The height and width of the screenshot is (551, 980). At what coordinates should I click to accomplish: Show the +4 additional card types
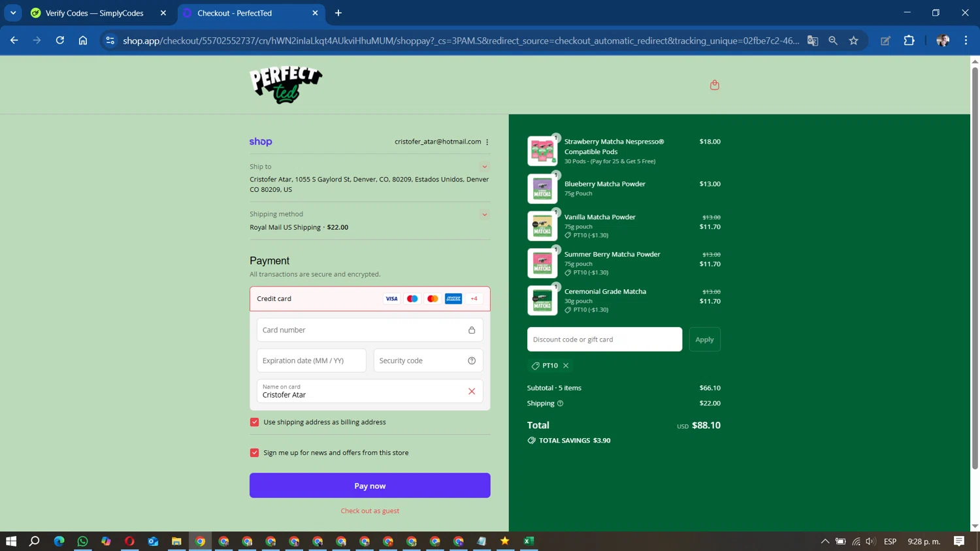point(474,298)
